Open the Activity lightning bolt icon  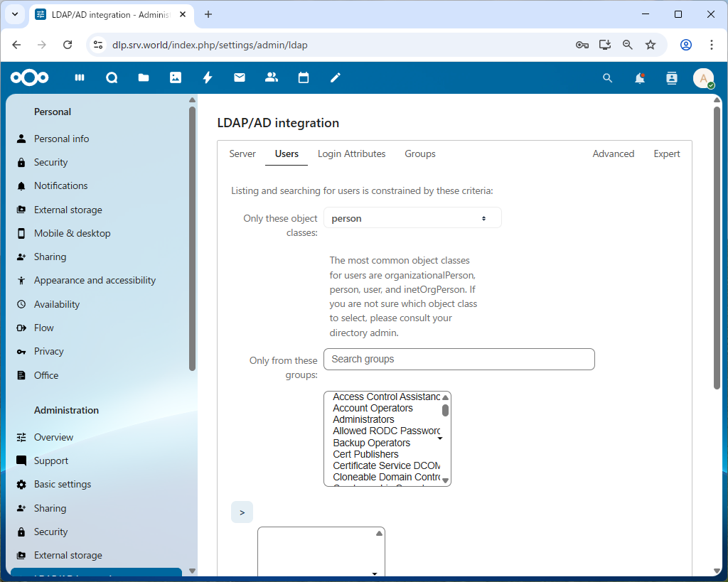208,78
